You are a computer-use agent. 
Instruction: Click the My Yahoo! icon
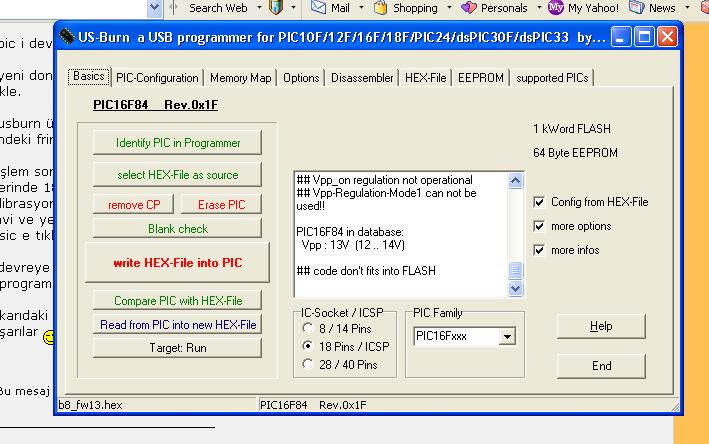555,7
